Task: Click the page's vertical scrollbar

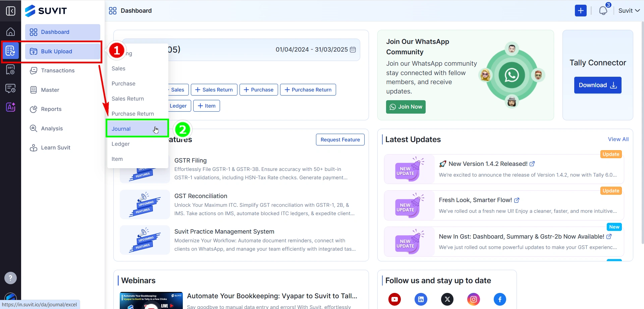Action: (642, 132)
